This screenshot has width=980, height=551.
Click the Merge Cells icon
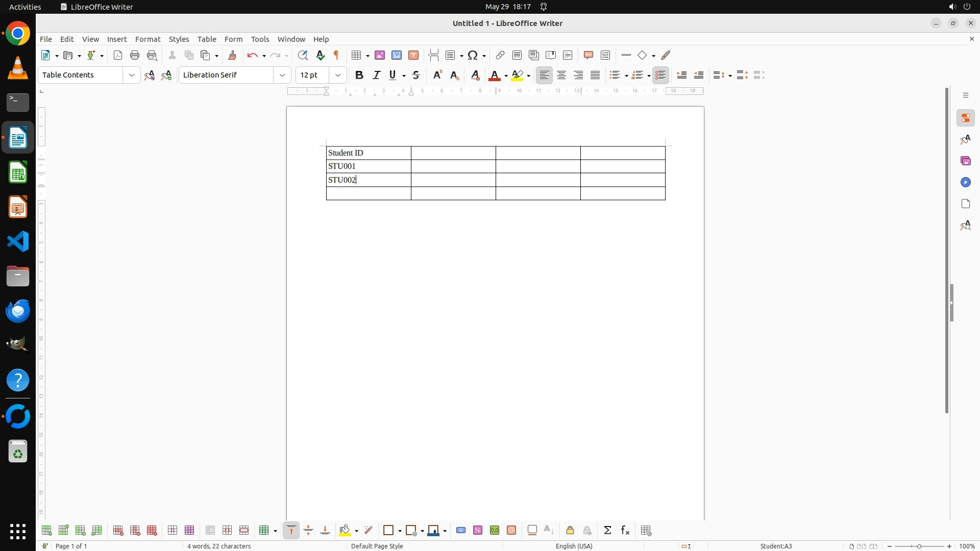point(210,531)
